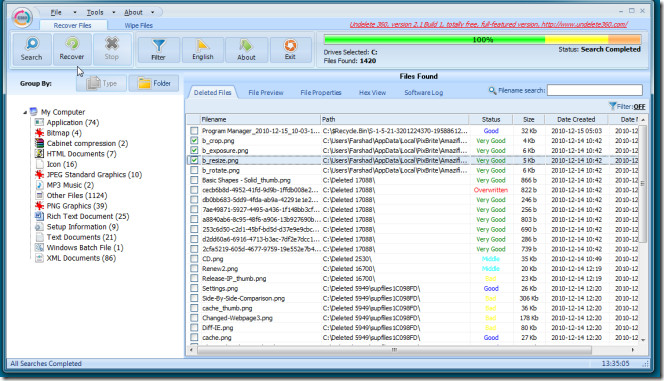Select Cabinet compression (2) category
Image resolution: width=664 pixels, height=381 pixels.
(x=87, y=144)
